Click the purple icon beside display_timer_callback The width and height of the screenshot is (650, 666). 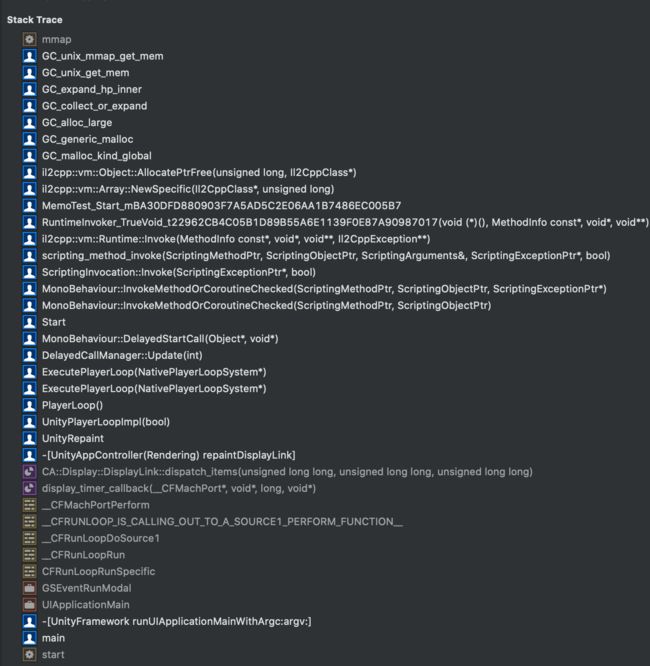click(29, 488)
